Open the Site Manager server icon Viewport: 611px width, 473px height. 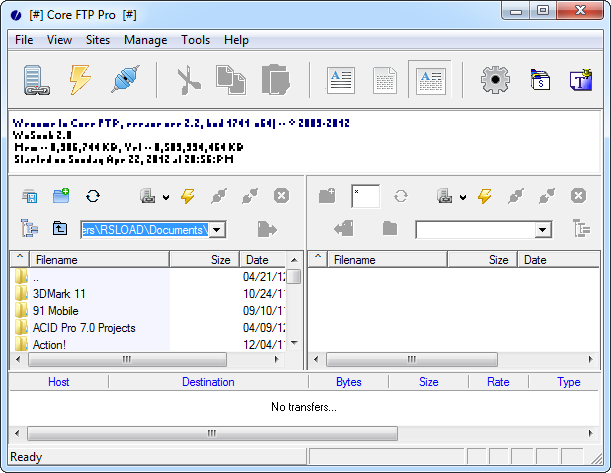(36, 80)
